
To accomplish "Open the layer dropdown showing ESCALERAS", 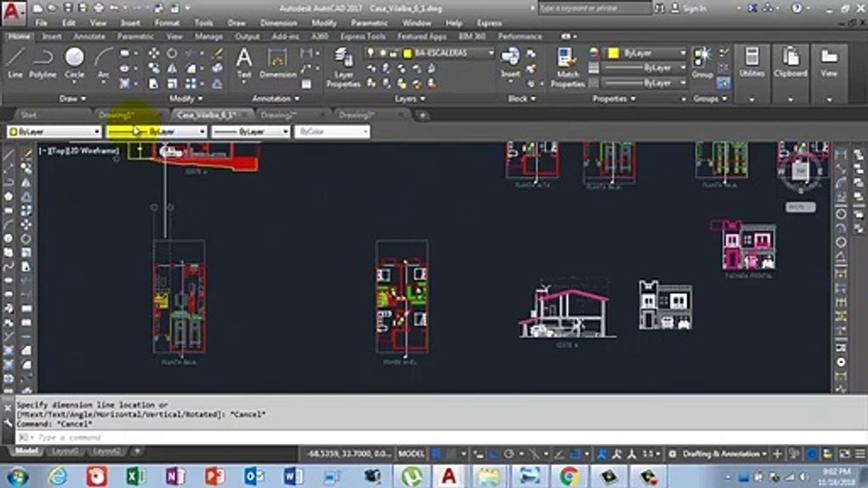I will pyautogui.click(x=429, y=53).
